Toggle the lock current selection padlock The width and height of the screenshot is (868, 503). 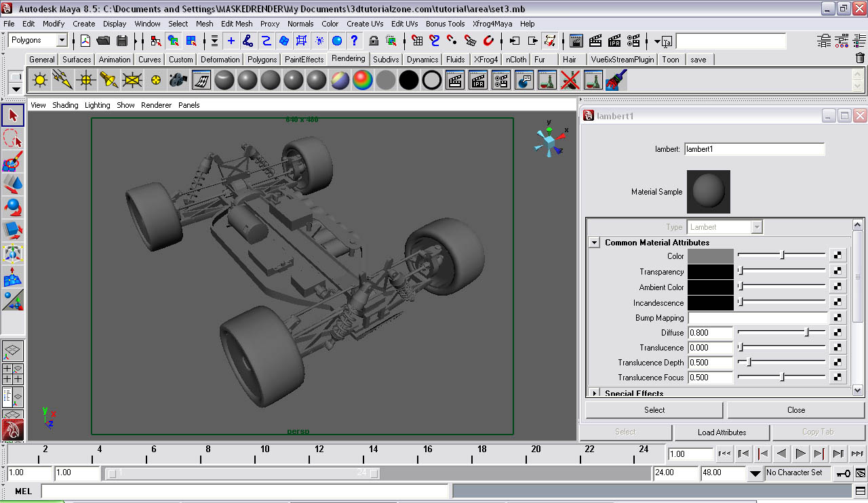374,41
